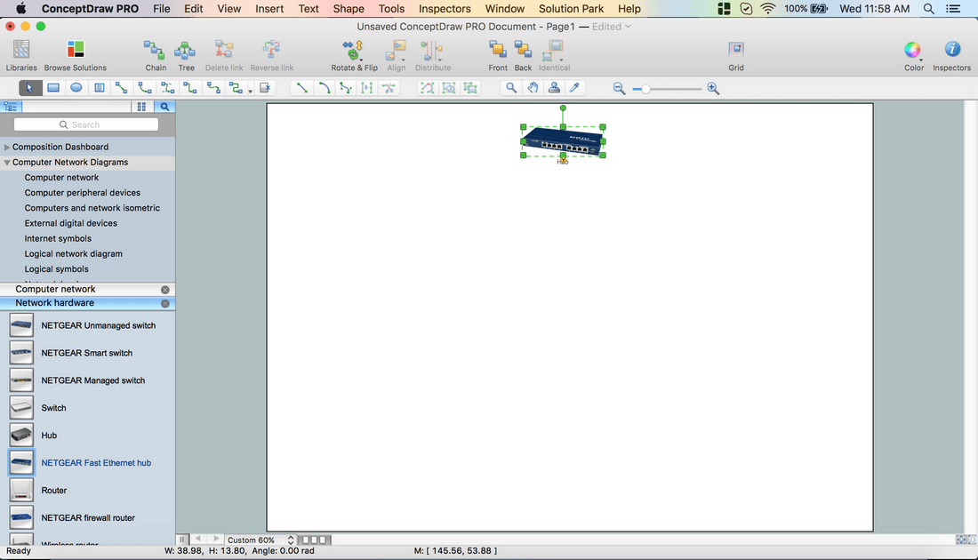Select the direct connector tool
Image resolution: width=978 pixels, height=560 pixels.
point(122,88)
